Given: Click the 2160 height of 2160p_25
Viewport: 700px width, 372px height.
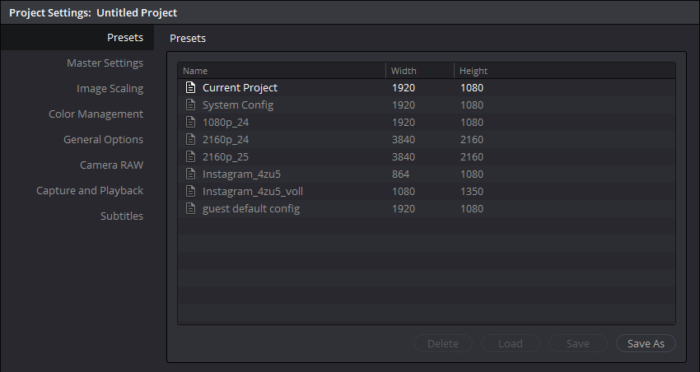Looking at the screenshot, I should coord(472,157).
